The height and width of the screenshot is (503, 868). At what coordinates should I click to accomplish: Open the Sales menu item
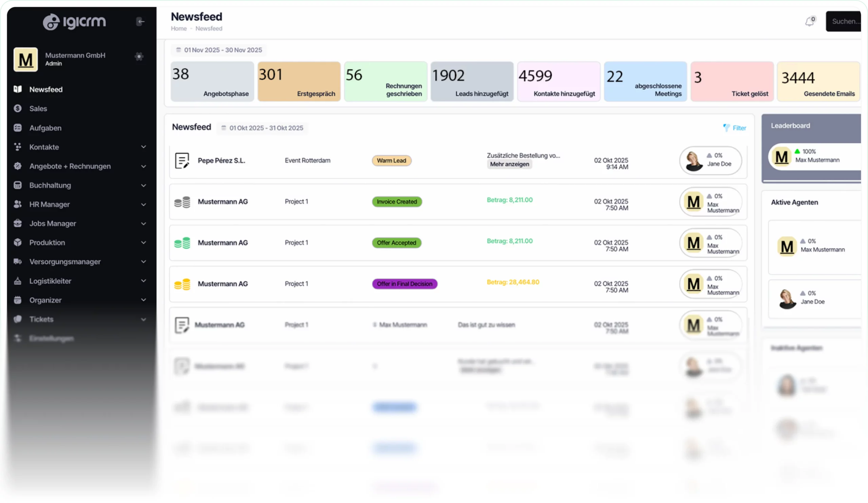(x=38, y=109)
